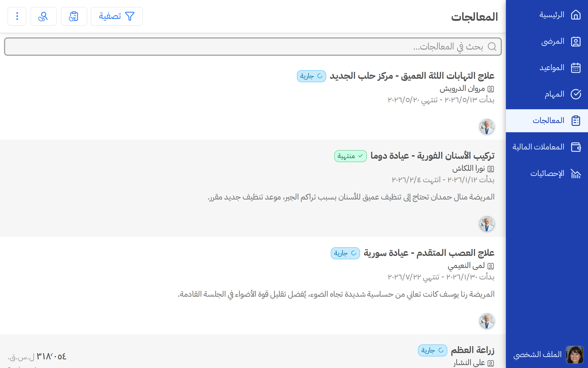Open treatment علاج التهابات اللثة العميق
Viewport: 588px width, 368px height.
[x=412, y=76]
